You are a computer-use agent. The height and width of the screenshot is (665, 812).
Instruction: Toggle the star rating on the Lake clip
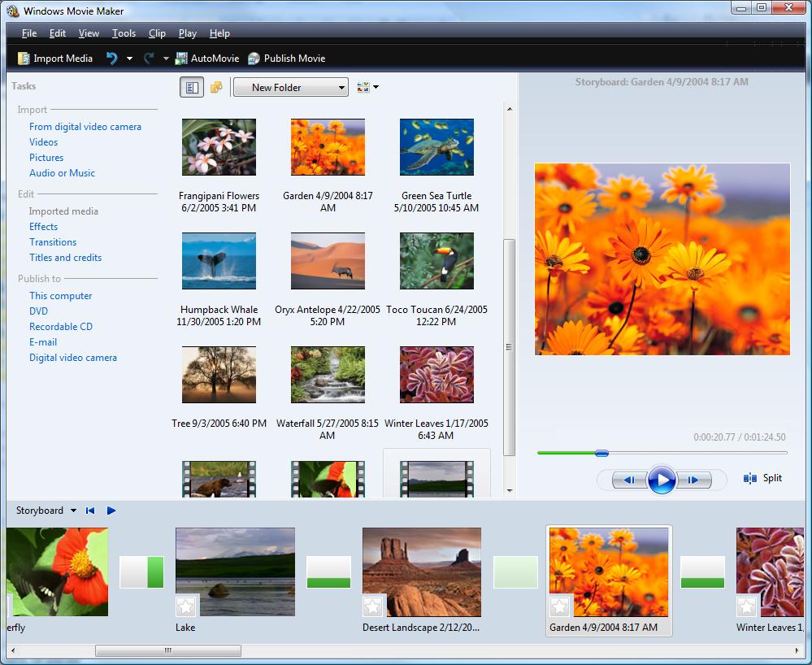(x=186, y=606)
